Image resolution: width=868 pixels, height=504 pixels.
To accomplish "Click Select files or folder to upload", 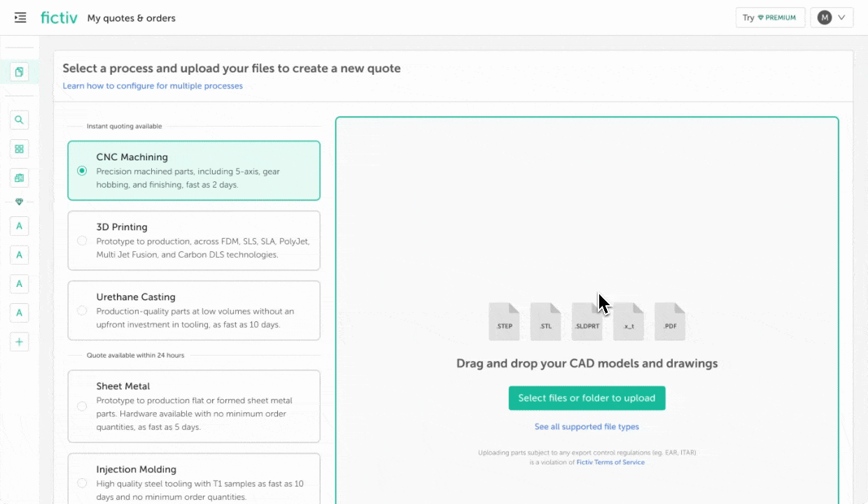I will 587,398.
